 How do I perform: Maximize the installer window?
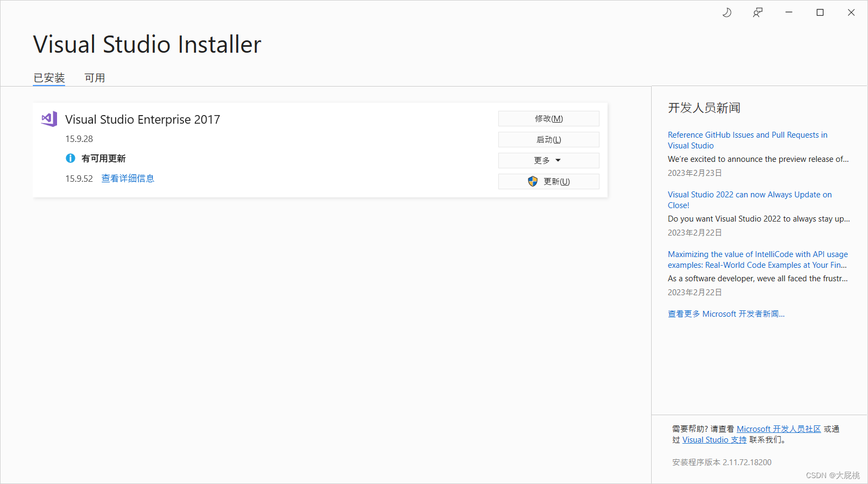pyautogui.click(x=820, y=12)
